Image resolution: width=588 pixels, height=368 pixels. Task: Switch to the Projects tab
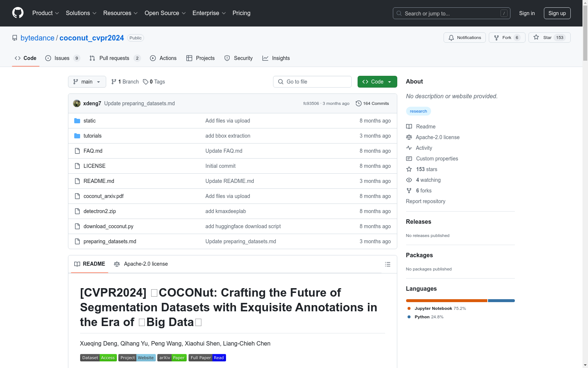coord(201,58)
